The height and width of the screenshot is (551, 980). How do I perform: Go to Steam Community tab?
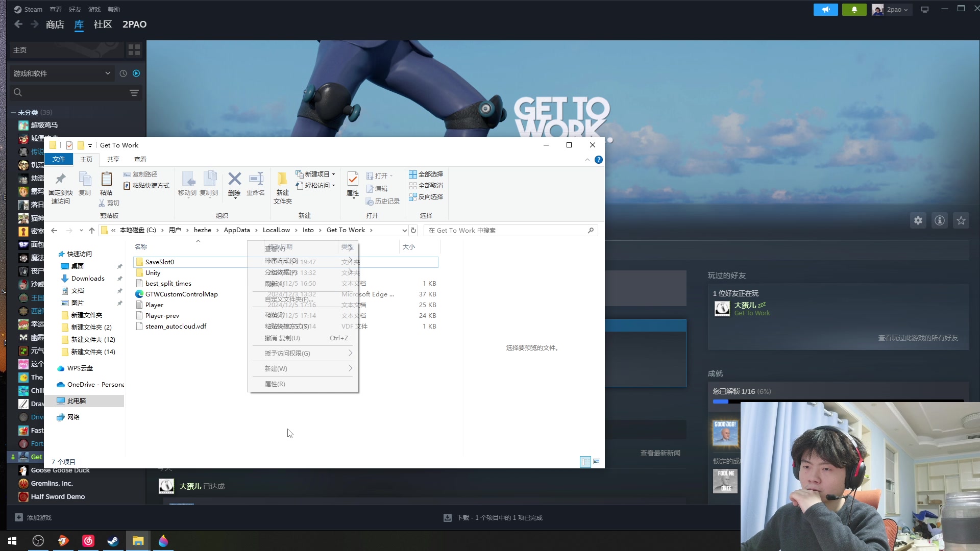[x=103, y=24]
